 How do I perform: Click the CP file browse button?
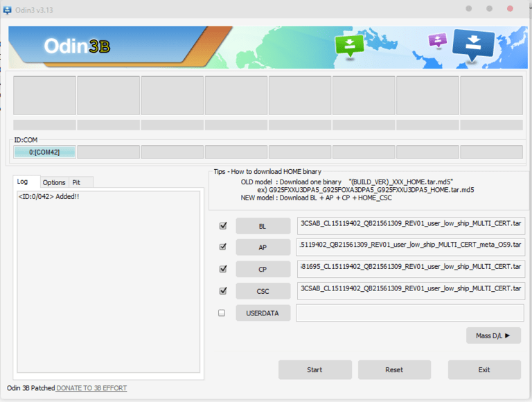tap(263, 269)
